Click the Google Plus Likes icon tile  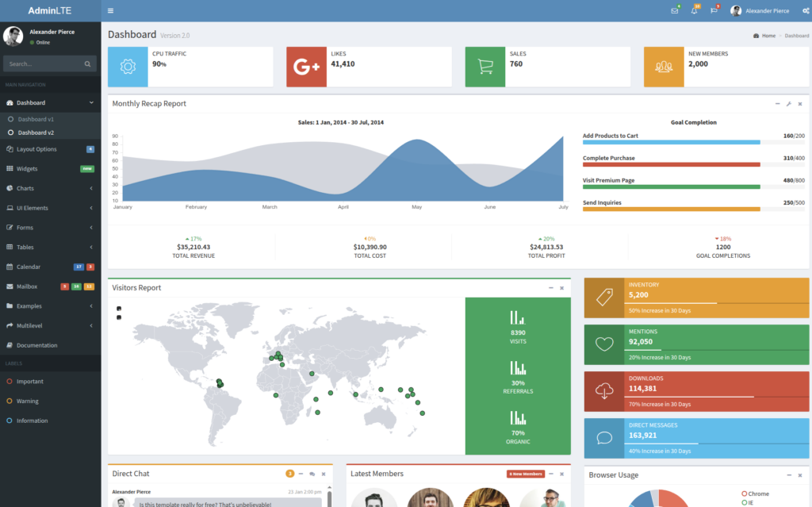click(x=306, y=67)
